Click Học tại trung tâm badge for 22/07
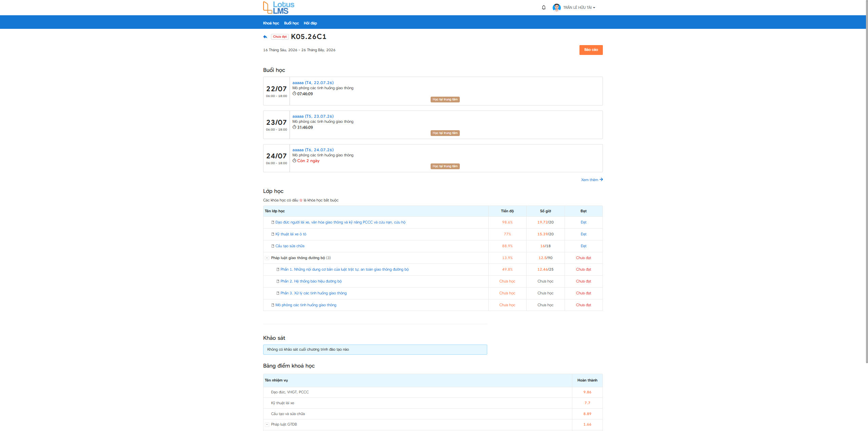The width and height of the screenshot is (868, 431). [x=445, y=99]
